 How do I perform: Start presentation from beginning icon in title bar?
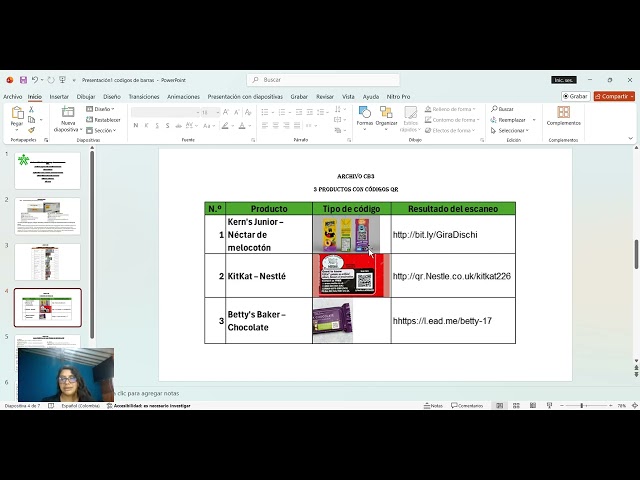point(62,80)
